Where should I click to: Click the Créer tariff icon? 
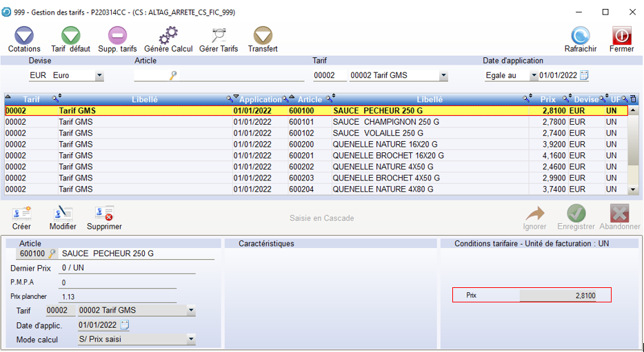coord(22,214)
